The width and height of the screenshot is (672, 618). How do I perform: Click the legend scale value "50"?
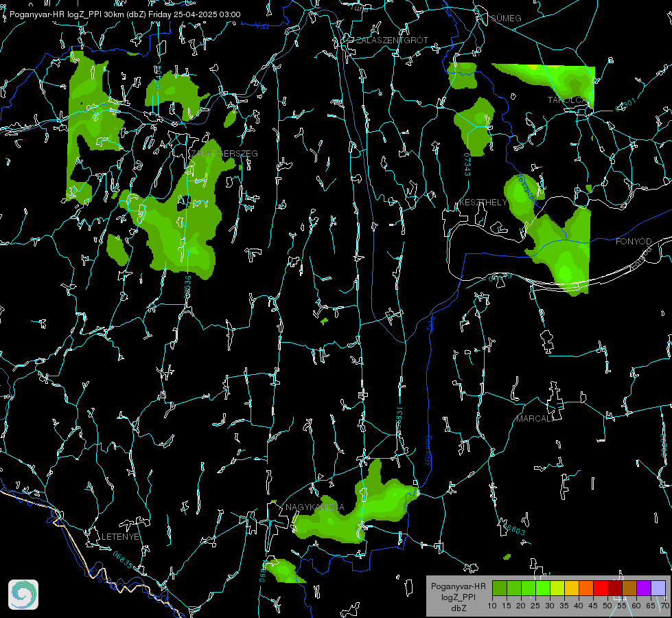pyautogui.click(x=607, y=606)
